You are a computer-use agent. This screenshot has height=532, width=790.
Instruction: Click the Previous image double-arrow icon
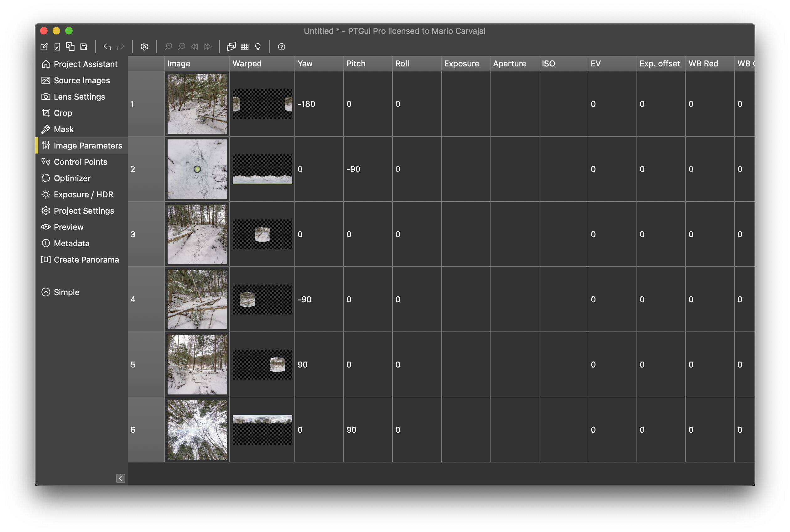click(194, 46)
